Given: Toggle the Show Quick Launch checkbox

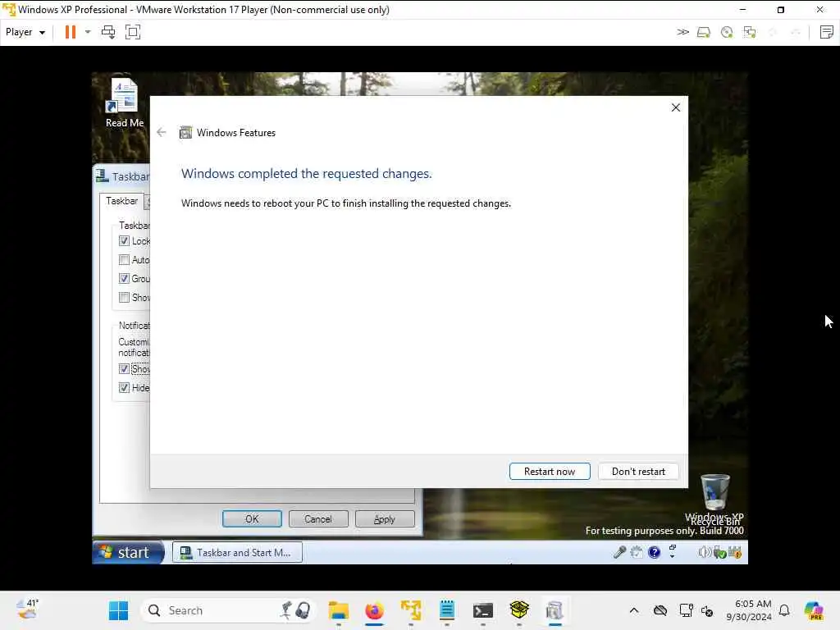Looking at the screenshot, I should 124,297.
